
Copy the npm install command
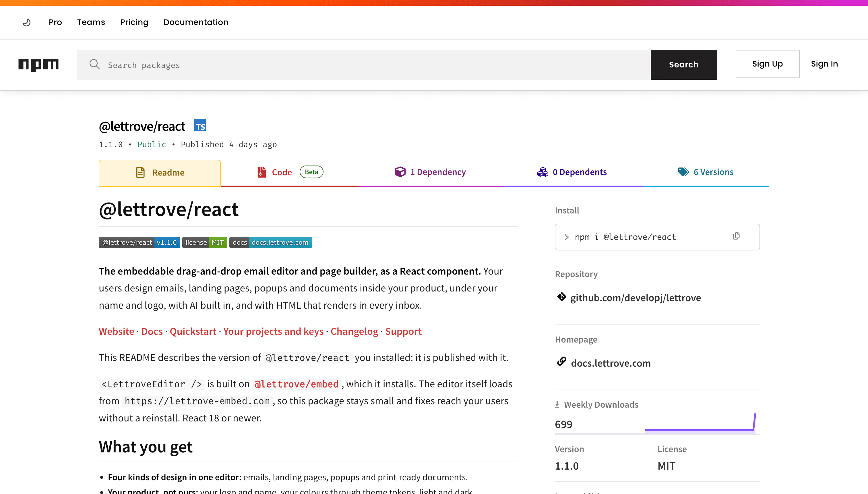coord(736,236)
